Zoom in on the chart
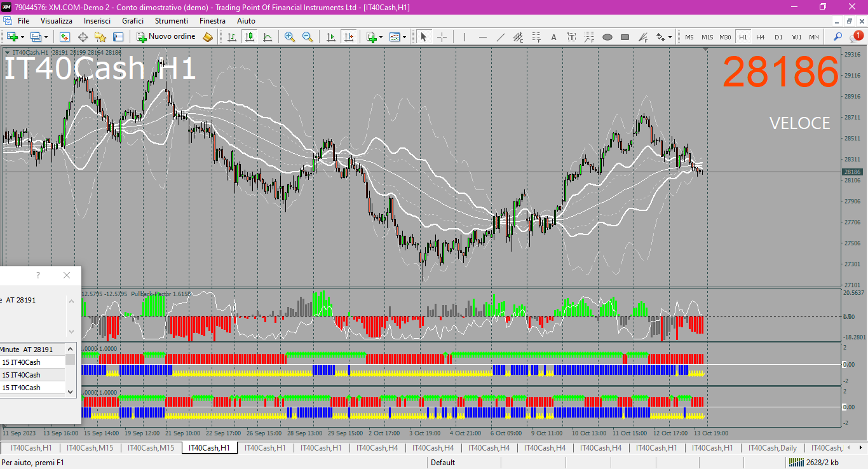Viewport: 868px width, 469px height. click(290, 37)
